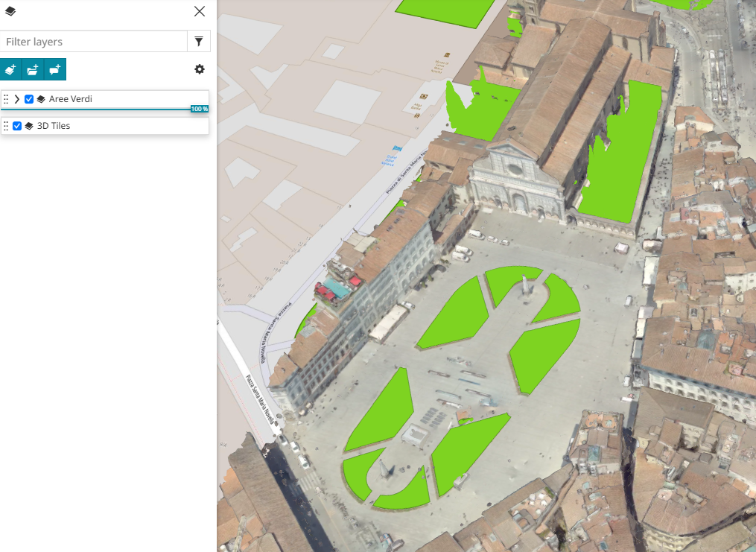
Task: Select the 3D Tiles layer name
Action: (x=54, y=126)
